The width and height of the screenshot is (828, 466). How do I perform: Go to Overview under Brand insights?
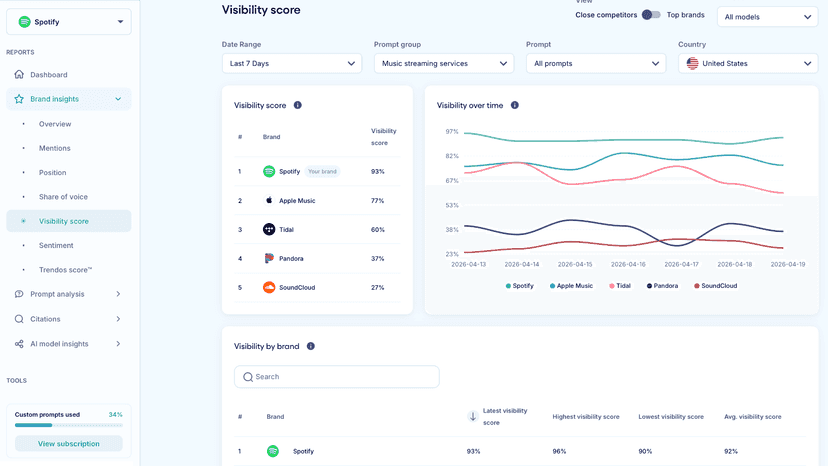pyautogui.click(x=55, y=124)
